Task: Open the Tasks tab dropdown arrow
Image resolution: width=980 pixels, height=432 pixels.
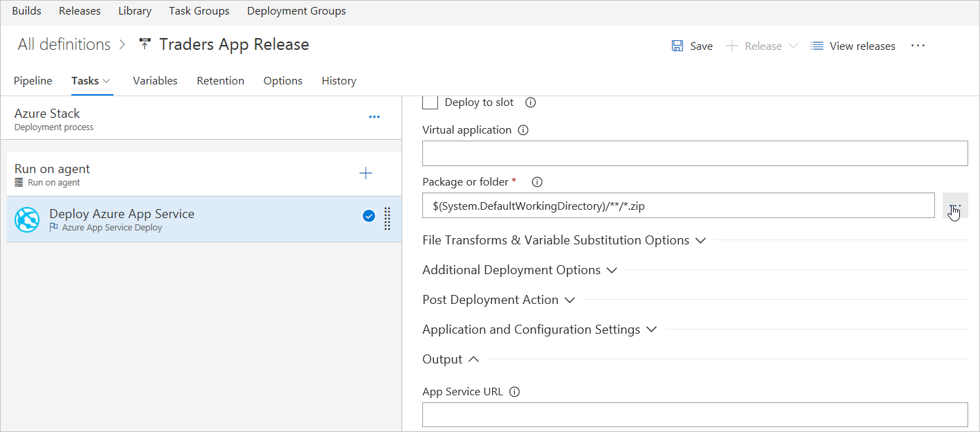Action: [x=107, y=81]
